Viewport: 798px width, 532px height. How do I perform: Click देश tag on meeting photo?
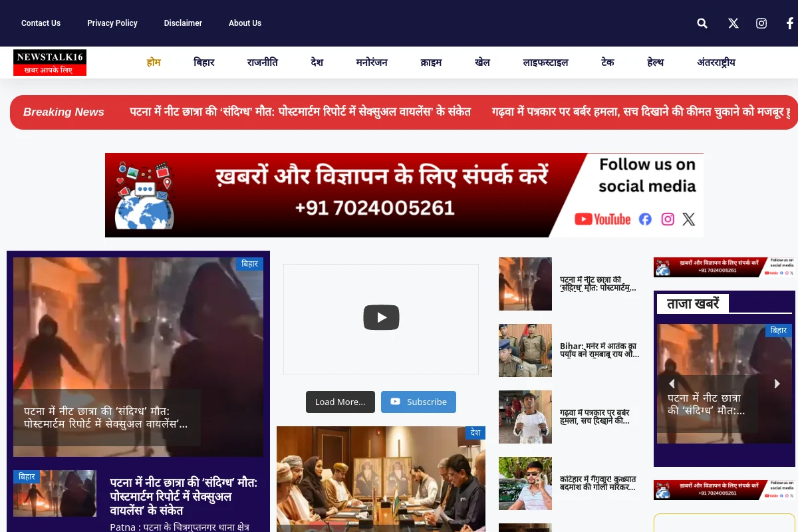[475, 433]
